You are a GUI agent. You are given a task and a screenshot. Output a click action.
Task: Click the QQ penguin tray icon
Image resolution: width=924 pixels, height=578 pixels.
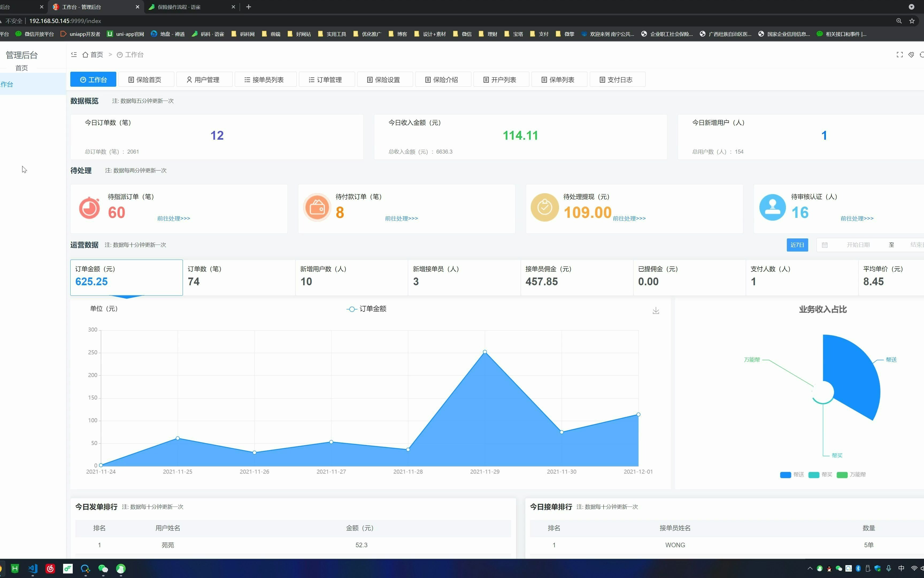(829, 568)
